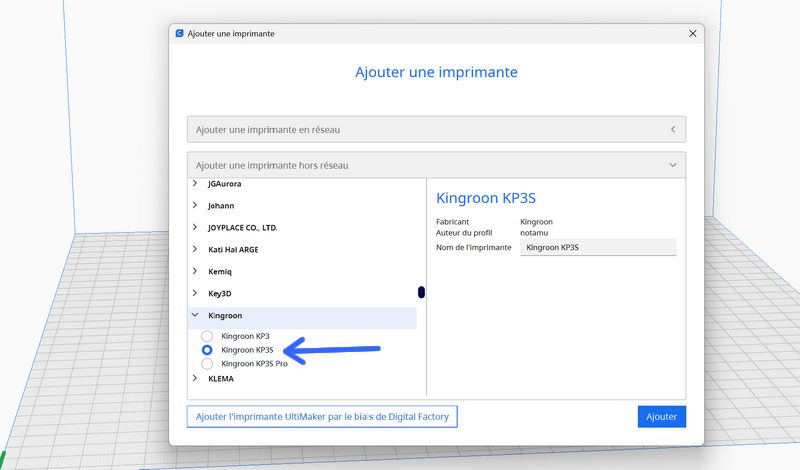This screenshot has width=800, height=470.
Task: Click the Fabricant value Kingroon
Action: [536, 222]
